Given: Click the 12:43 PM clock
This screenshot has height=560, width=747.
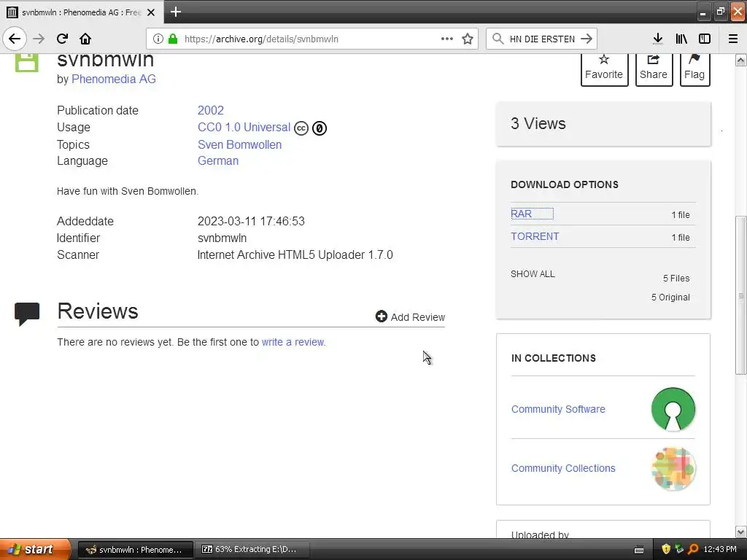Looking at the screenshot, I should (x=720, y=549).
